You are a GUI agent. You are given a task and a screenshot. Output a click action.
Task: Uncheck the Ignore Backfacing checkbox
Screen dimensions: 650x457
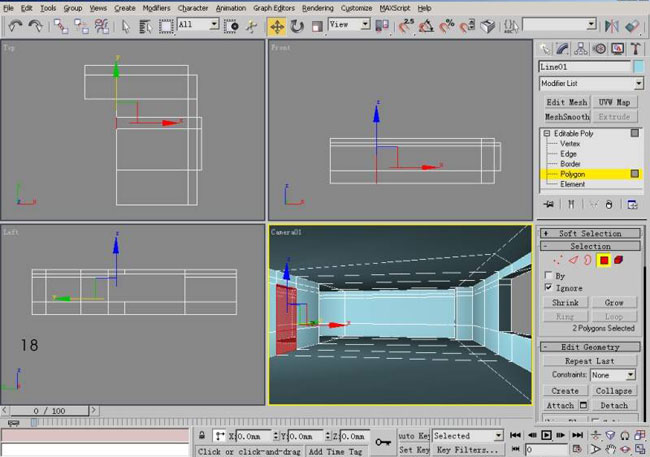[548, 287]
